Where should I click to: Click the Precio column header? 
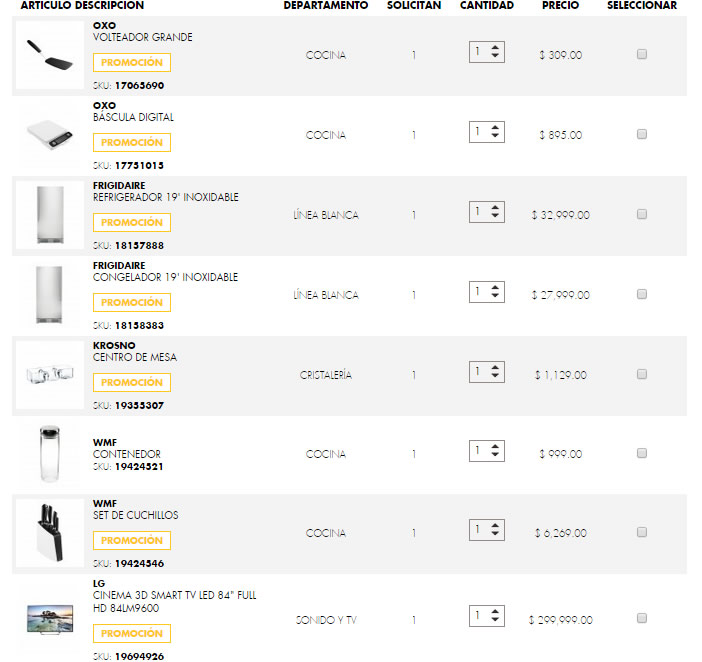tap(560, 6)
